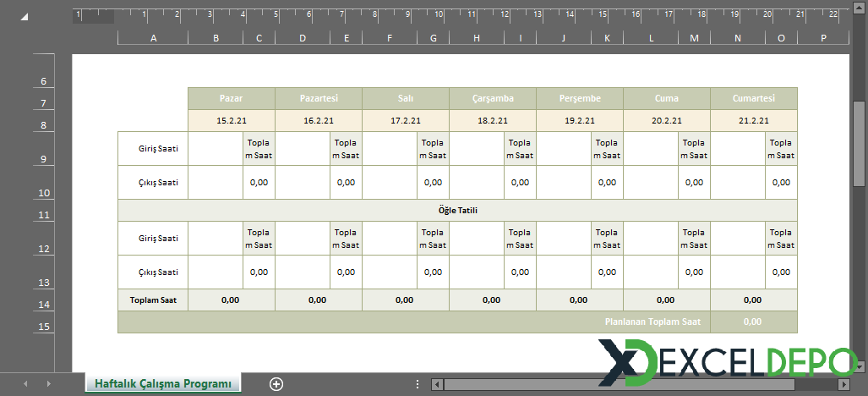Screen dimensions: 868x396
Task: Select column B header
Action: (216, 38)
